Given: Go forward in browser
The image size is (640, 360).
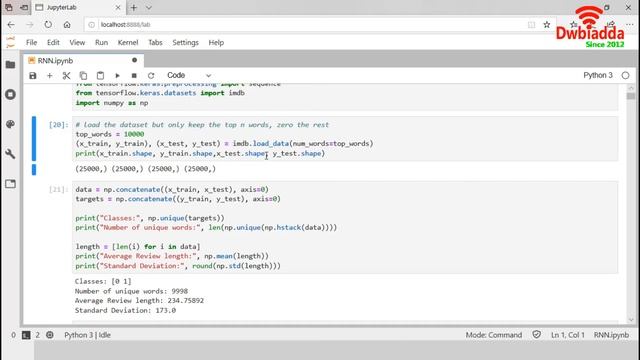Looking at the screenshot, I should tap(29, 24).
